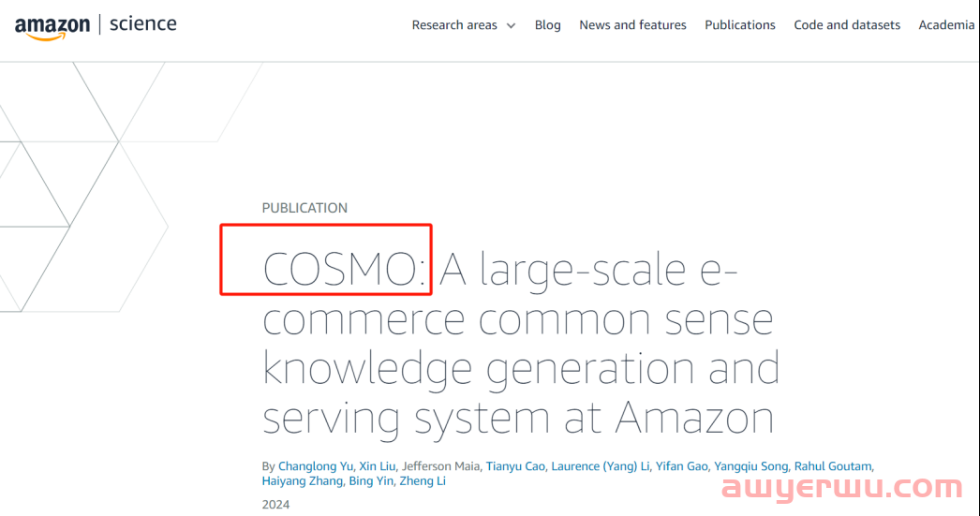Open News and features section
This screenshot has height=516, width=980.
632,25
